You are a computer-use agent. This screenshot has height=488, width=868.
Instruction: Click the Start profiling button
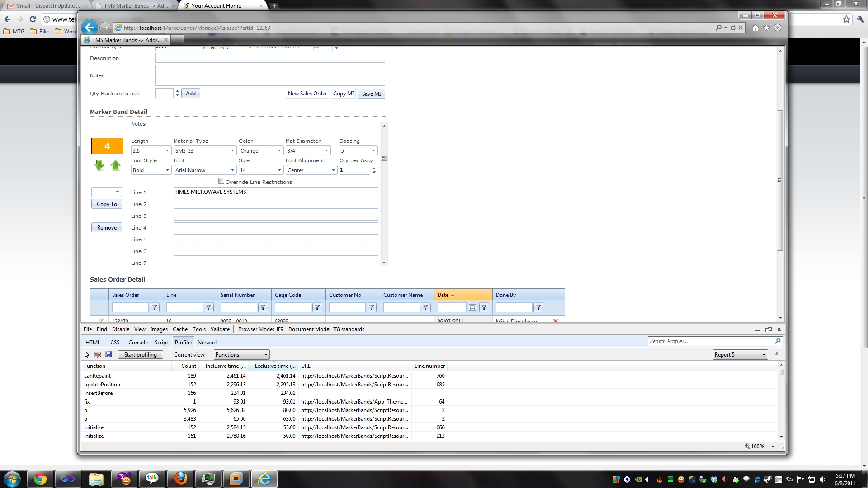pyautogui.click(x=140, y=355)
